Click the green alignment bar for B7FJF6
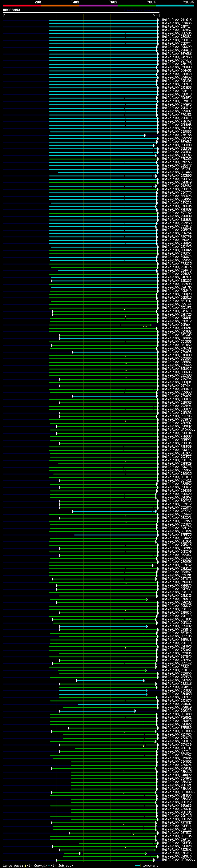The image size is (197, 868). (x=105, y=853)
